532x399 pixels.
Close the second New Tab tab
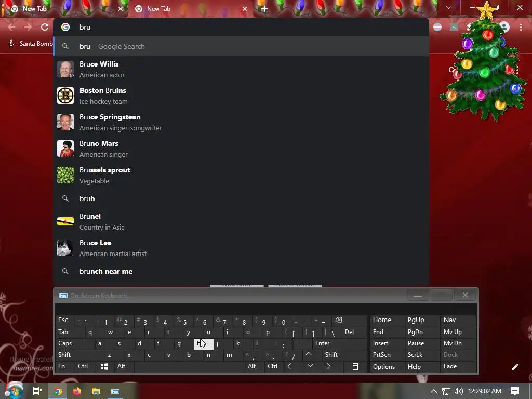click(x=245, y=9)
